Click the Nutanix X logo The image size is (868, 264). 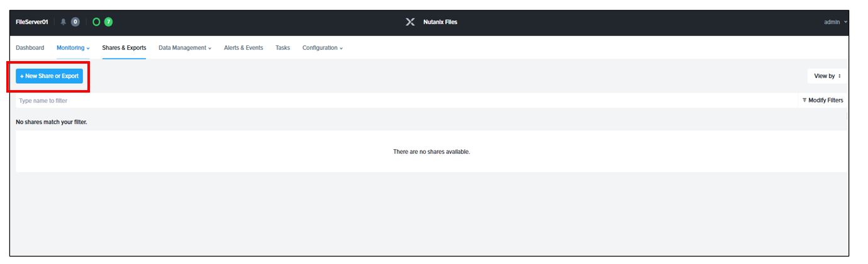(410, 22)
